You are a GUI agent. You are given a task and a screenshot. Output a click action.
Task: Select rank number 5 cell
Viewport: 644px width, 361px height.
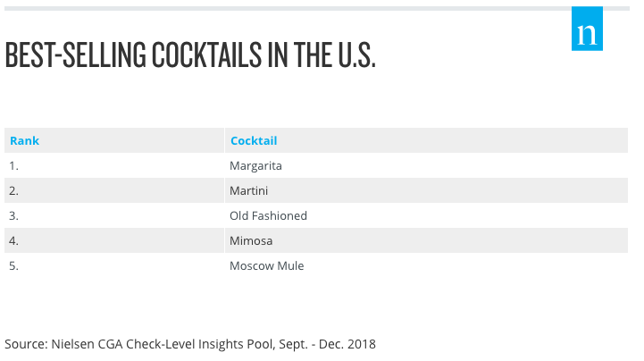pyautogui.click(x=114, y=265)
